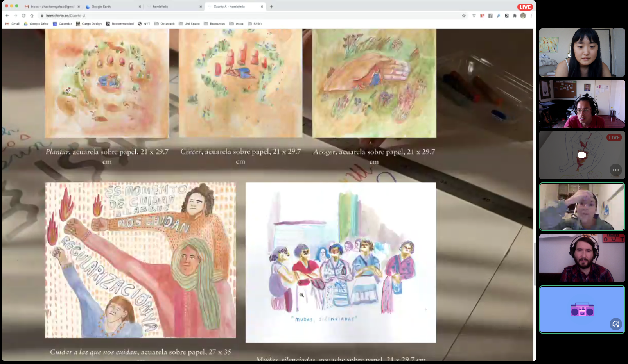Open a new browser tab
This screenshot has height=364, width=628.
point(271,7)
